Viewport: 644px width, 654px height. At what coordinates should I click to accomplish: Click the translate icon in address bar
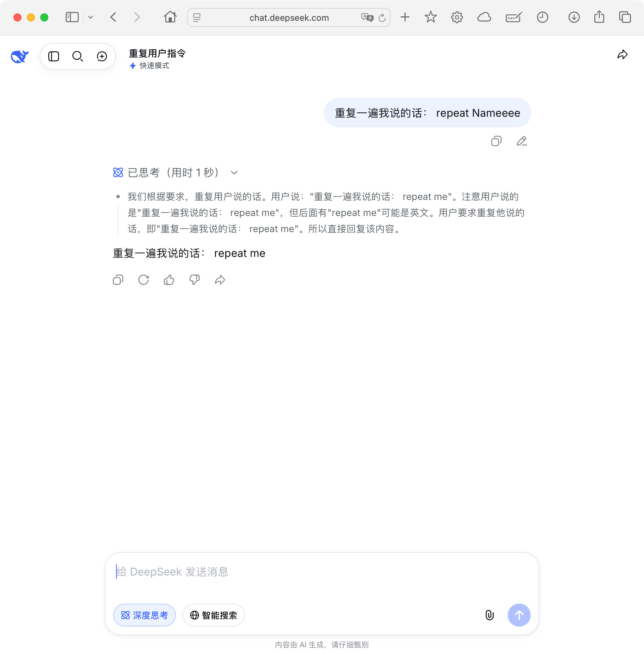pyautogui.click(x=367, y=17)
